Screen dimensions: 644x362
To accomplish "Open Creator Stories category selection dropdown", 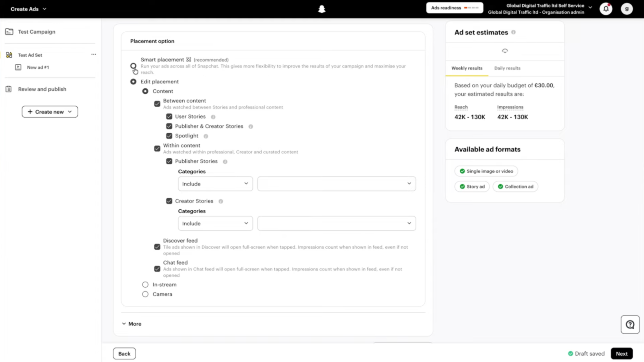I will click(x=336, y=223).
